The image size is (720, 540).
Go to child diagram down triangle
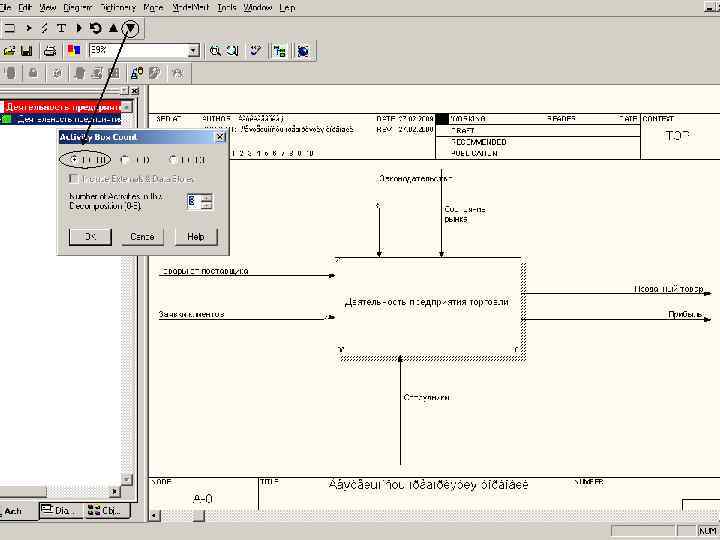click(130, 28)
